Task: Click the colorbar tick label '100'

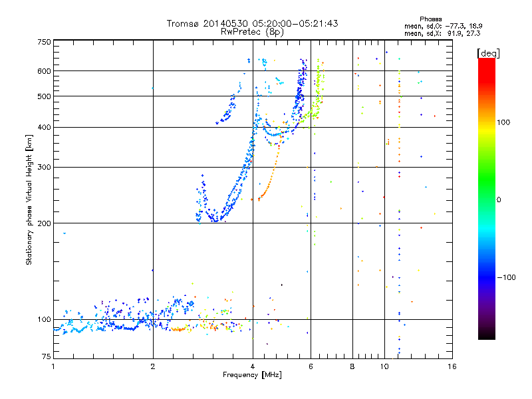Action: 503,122
